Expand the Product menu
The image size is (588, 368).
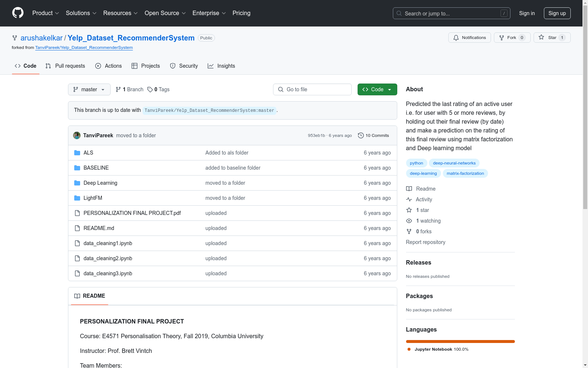(46, 13)
